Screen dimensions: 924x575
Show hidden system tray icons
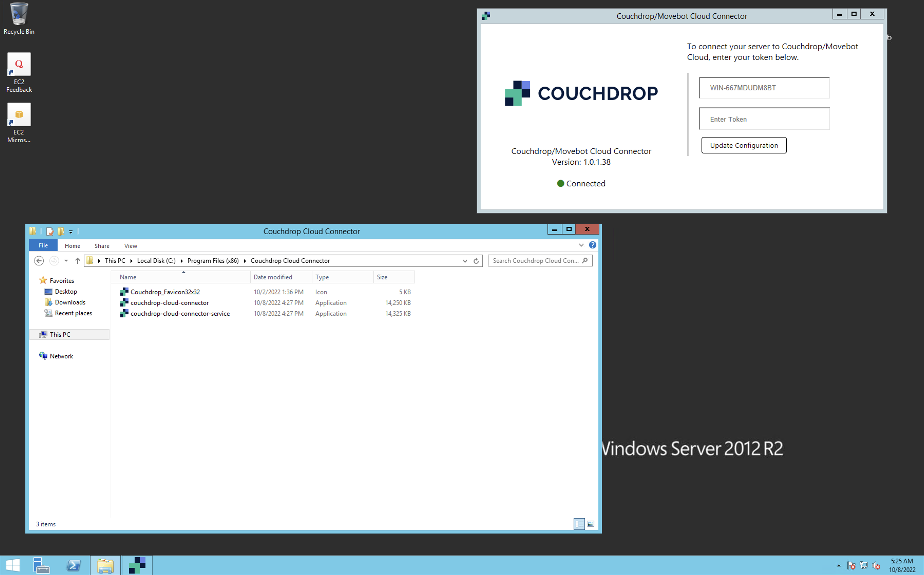[x=838, y=565]
